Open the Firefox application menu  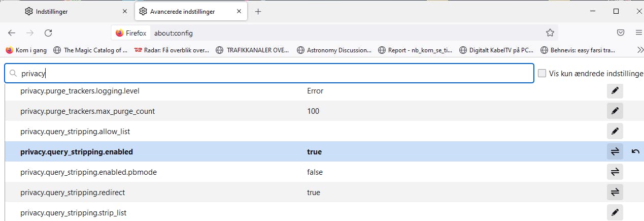(638, 33)
